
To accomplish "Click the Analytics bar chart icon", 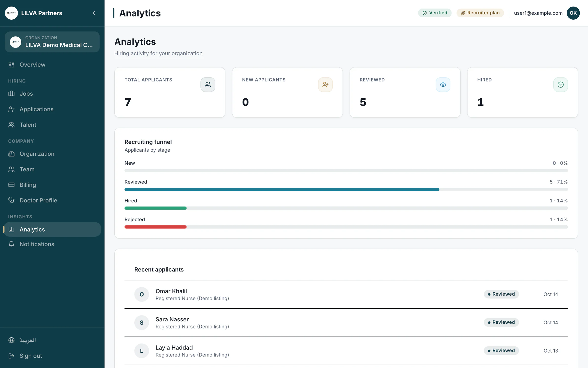I will pos(12,229).
